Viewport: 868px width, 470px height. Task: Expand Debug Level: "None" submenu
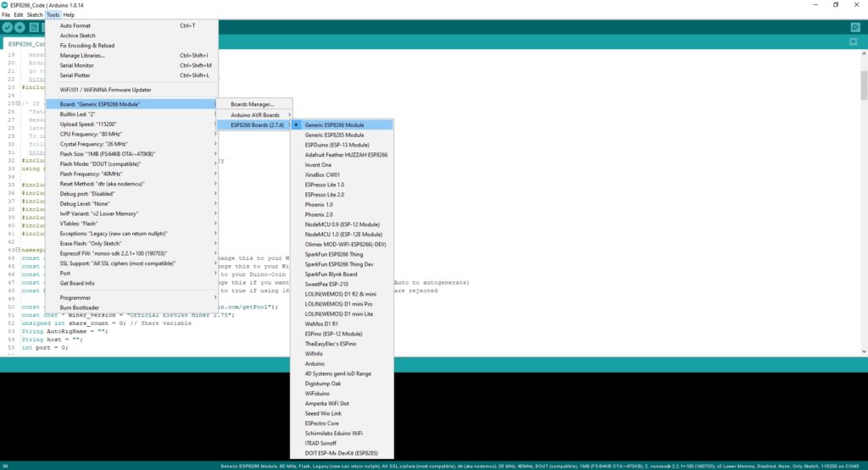click(x=131, y=203)
